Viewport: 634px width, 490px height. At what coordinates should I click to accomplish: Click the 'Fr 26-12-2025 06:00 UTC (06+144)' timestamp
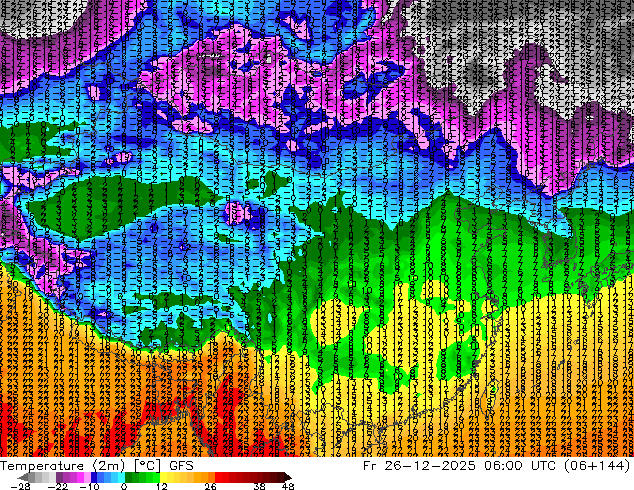[x=497, y=466]
